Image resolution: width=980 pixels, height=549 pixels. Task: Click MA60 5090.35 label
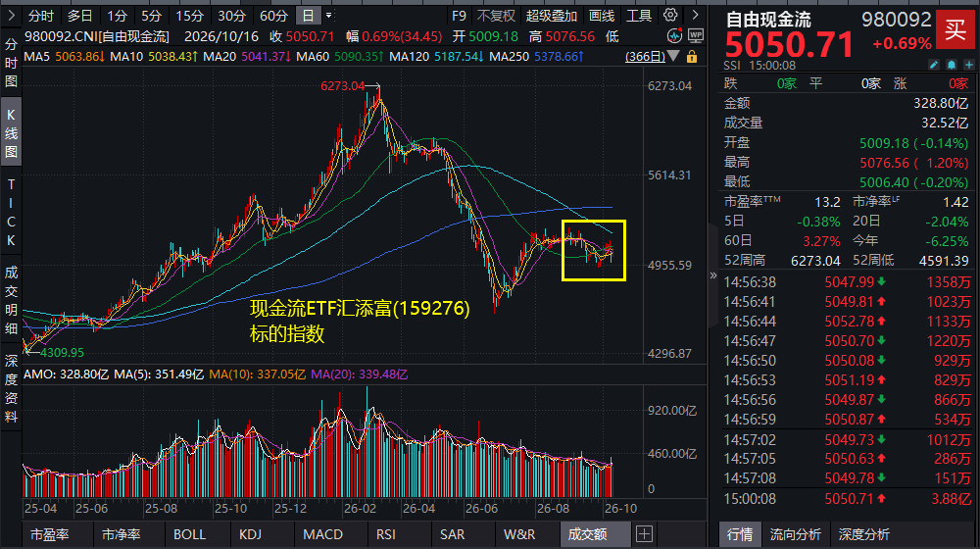340,57
